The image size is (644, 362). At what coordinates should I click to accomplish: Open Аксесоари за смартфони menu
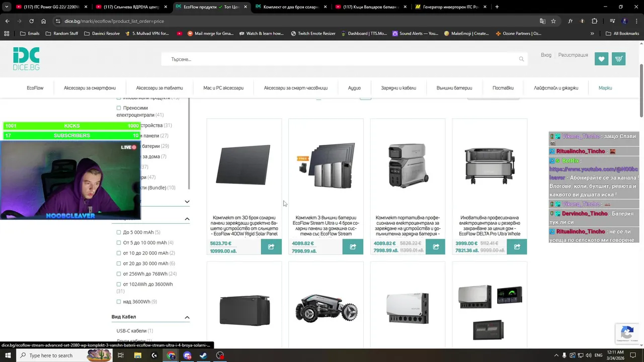coord(90,88)
